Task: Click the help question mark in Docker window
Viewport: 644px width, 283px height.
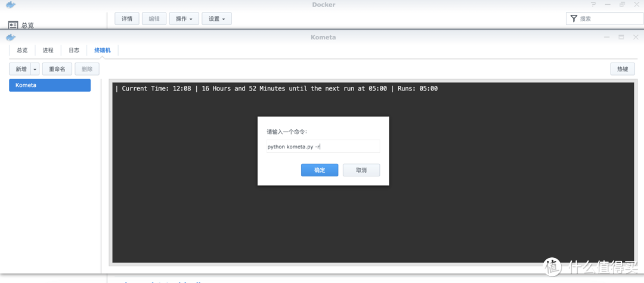Action: [x=593, y=5]
